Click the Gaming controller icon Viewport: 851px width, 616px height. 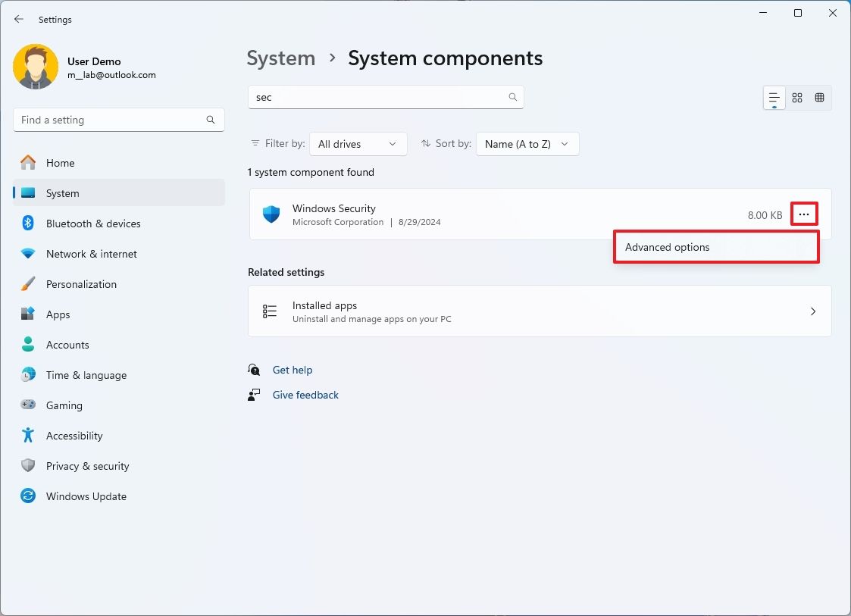(x=28, y=405)
